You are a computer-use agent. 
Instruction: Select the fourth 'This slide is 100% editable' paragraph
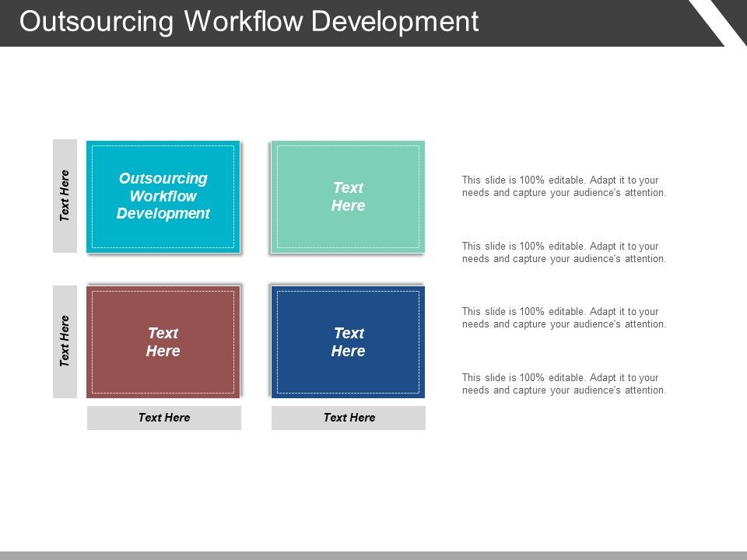click(563, 383)
